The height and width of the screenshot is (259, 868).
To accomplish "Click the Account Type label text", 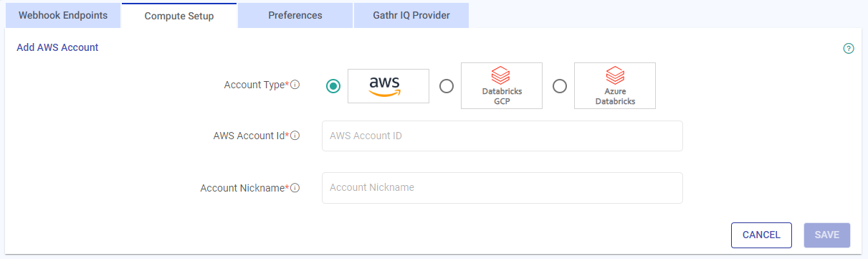I will [254, 85].
